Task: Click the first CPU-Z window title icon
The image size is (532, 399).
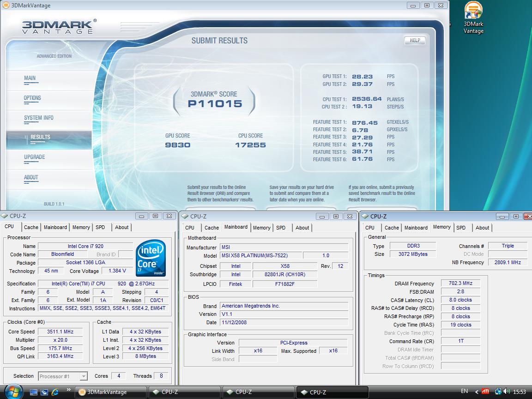Action: click(5, 216)
